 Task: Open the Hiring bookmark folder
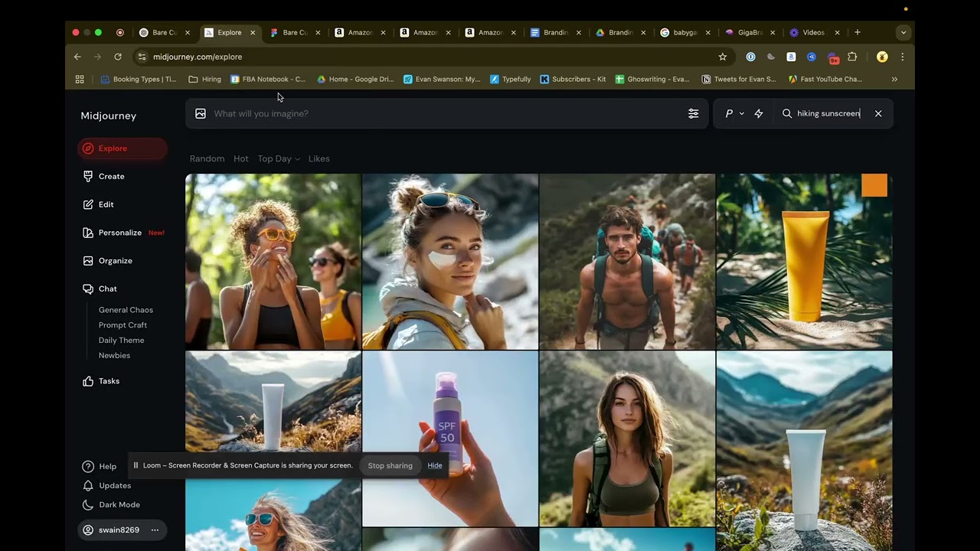204,79
